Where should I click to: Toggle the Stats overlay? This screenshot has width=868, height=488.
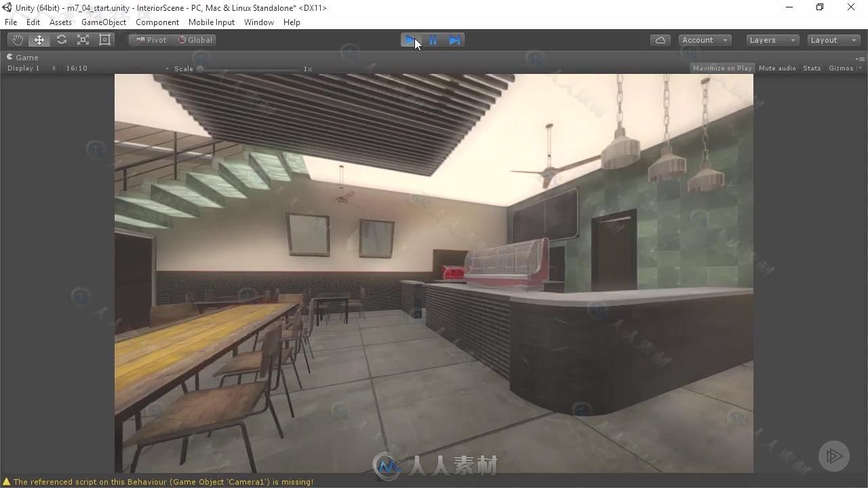812,68
